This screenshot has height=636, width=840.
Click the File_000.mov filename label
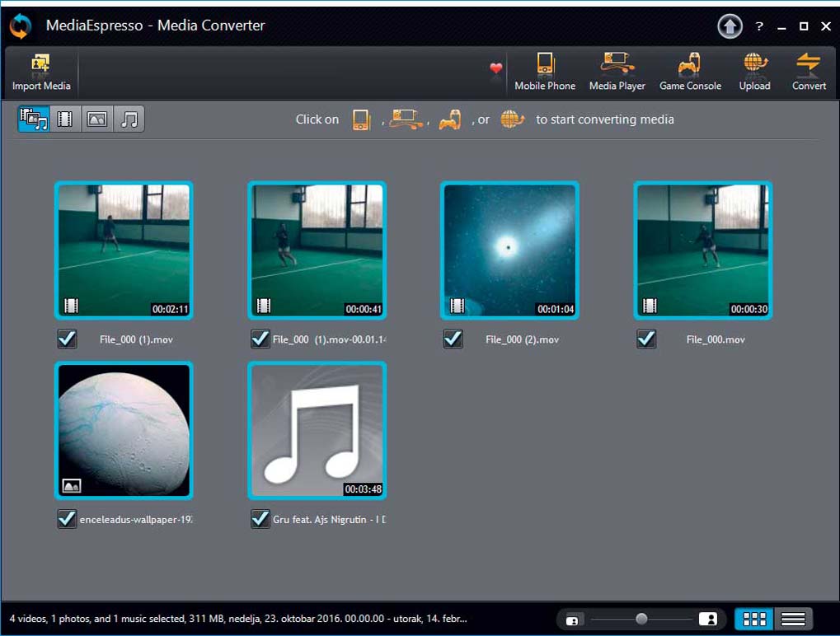pos(716,339)
